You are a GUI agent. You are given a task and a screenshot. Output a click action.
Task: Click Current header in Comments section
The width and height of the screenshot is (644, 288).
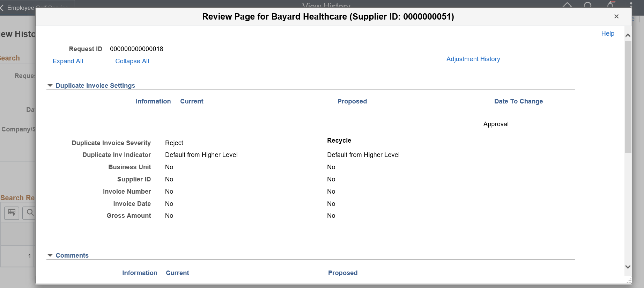177,273
